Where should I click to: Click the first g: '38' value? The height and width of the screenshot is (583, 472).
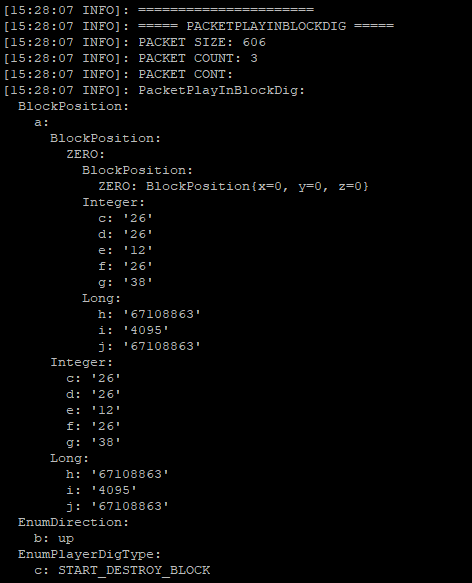click(x=125, y=282)
